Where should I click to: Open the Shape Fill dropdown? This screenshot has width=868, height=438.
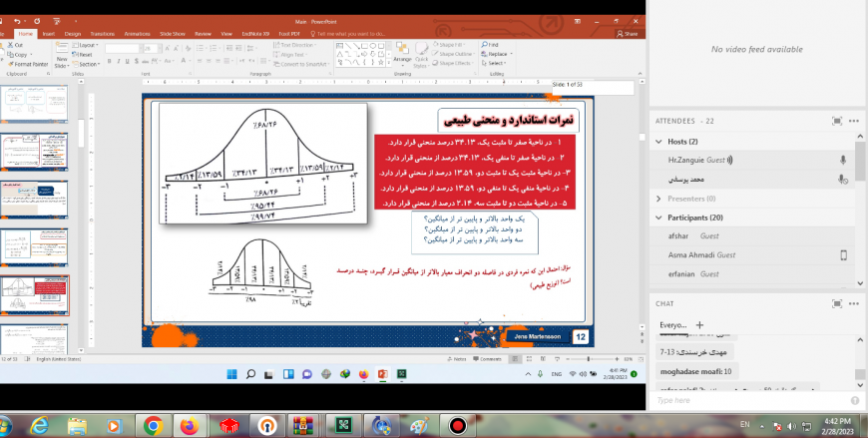click(x=449, y=44)
